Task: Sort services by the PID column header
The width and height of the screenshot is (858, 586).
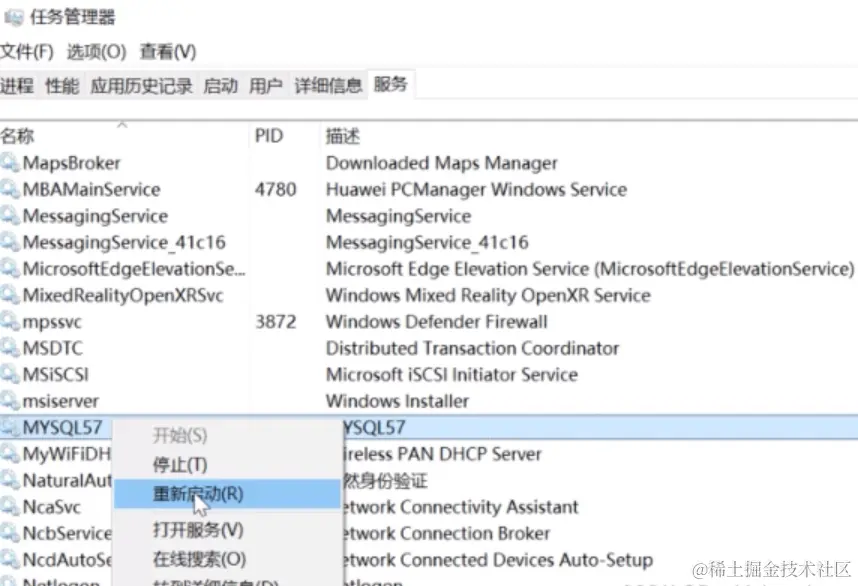Action: (269, 136)
